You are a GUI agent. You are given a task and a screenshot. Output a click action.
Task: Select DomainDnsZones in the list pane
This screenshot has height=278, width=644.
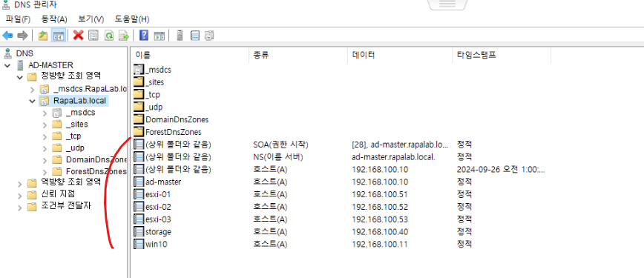click(177, 119)
